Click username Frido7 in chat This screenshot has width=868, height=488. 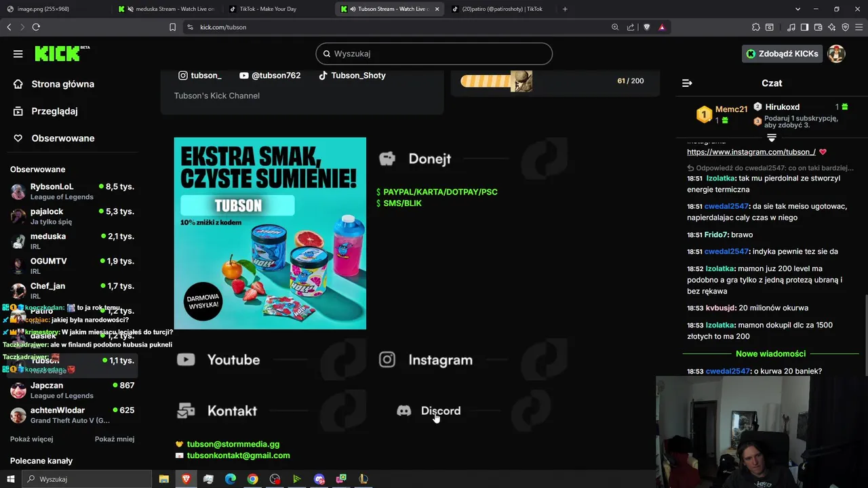715,235
